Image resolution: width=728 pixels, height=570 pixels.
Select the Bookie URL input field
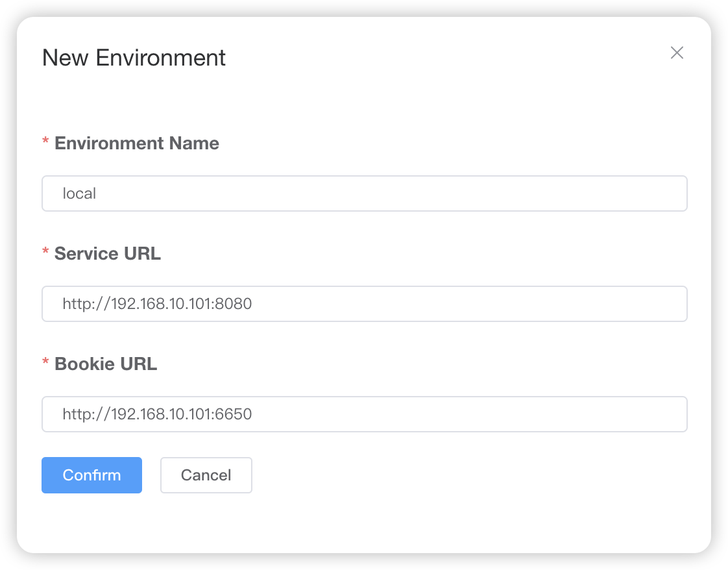coord(365,414)
